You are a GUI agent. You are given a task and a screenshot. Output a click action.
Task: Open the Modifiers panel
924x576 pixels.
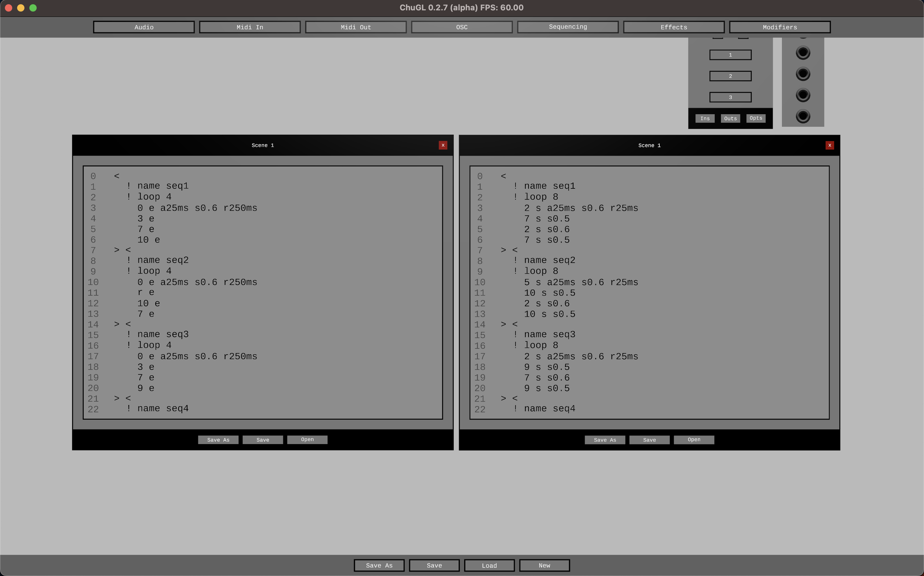779,27
